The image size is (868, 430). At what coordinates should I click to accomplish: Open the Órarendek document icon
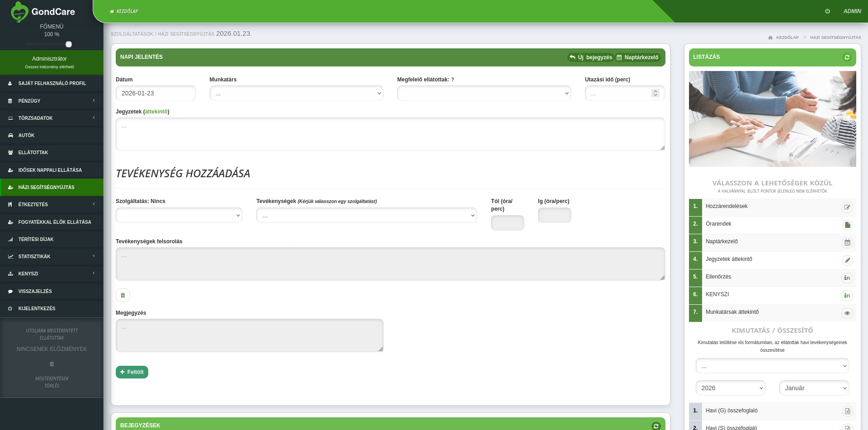(847, 225)
